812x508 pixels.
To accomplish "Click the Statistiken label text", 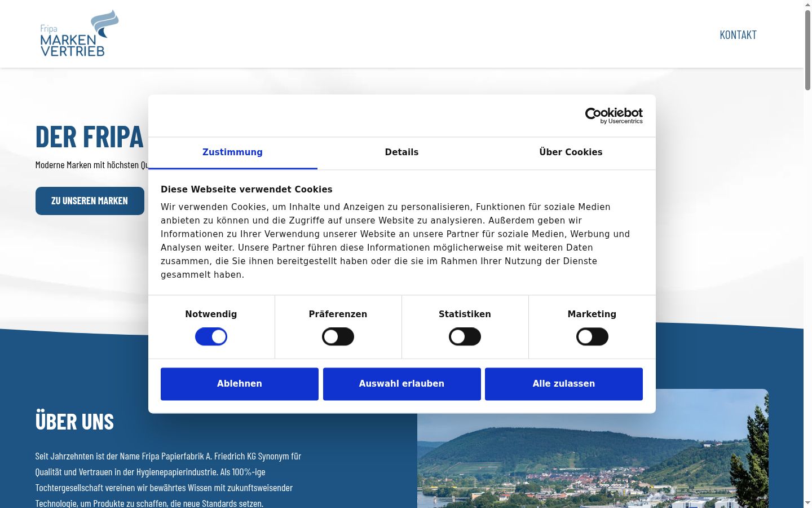I will [465, 314].
